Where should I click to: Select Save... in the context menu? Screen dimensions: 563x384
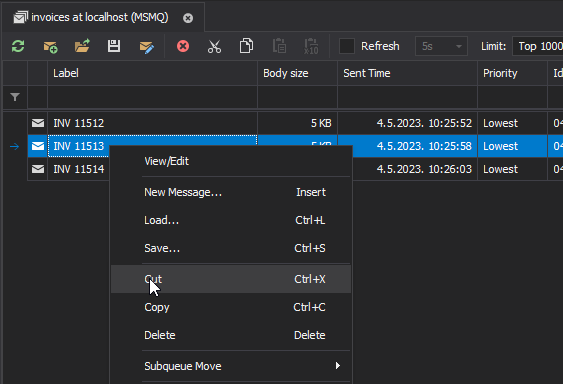[231, 248]
